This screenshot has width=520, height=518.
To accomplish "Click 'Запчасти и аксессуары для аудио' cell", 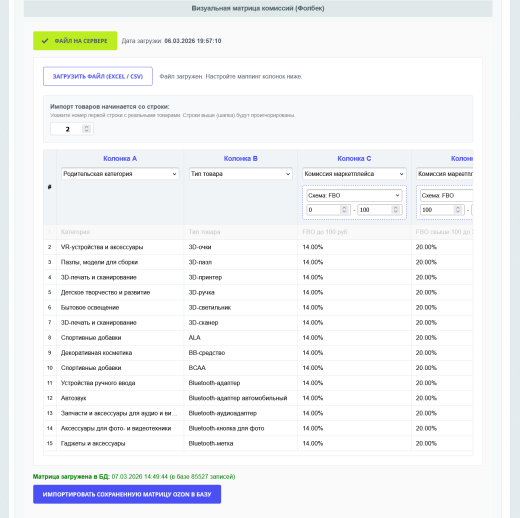I will [119, 413].
